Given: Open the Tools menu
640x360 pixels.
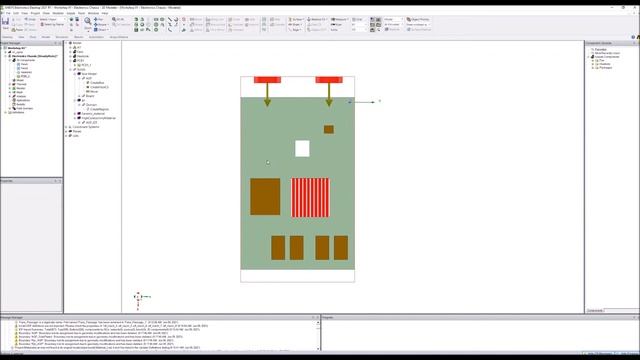Looking at the screenshot, I should pyautogui.click(x=82, y=13).
